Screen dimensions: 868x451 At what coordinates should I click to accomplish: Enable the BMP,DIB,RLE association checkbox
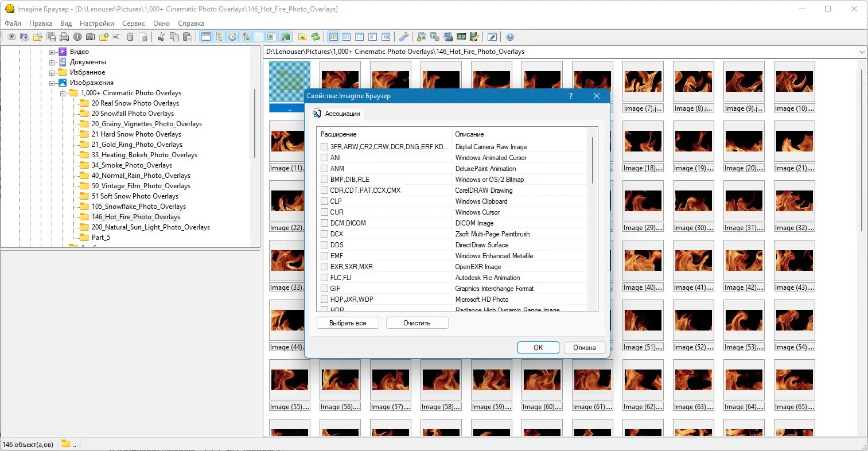[x=325, y=180]
